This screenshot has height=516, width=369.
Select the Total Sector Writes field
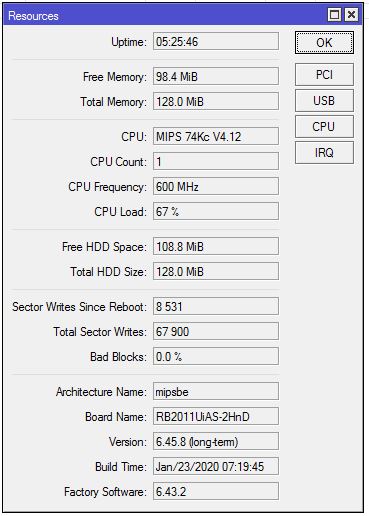[x=216, y=331]
